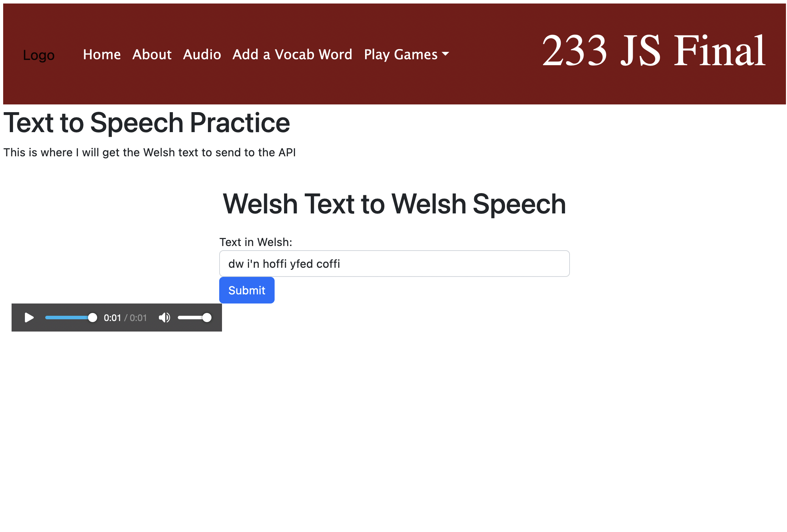Click the speaker icon to mute audio
The height and width of the screenshot is (532, 787).
coord(164,318)
